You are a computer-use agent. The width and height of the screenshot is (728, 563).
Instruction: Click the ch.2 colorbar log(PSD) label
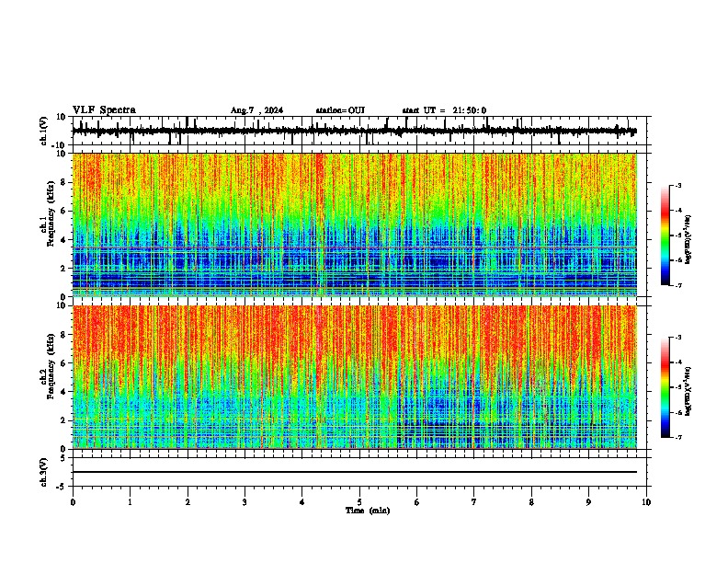pos(688,390)
